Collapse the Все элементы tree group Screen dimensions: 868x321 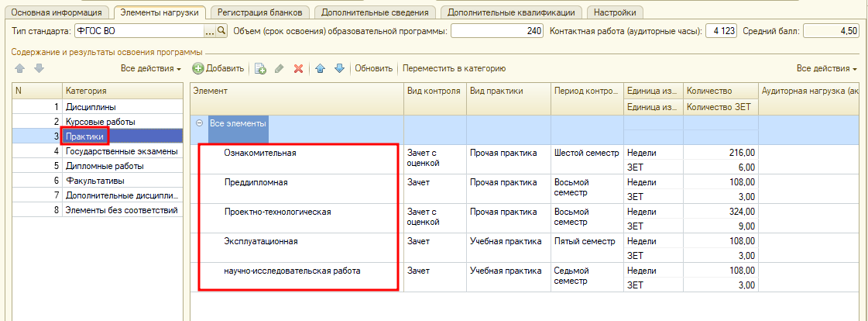200,123
